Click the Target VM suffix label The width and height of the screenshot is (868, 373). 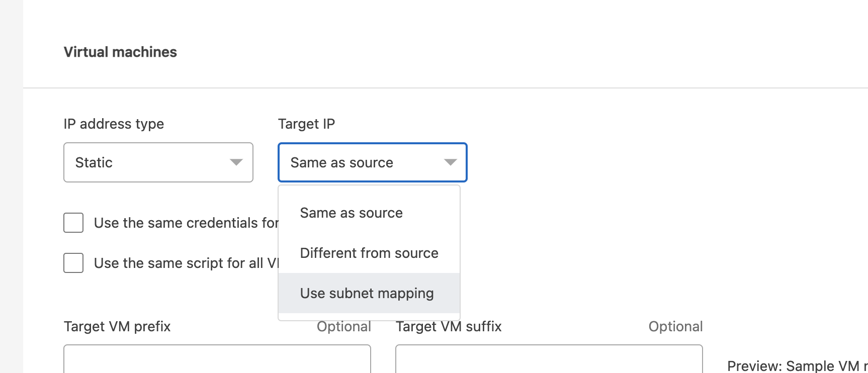[x=449, y=327]
